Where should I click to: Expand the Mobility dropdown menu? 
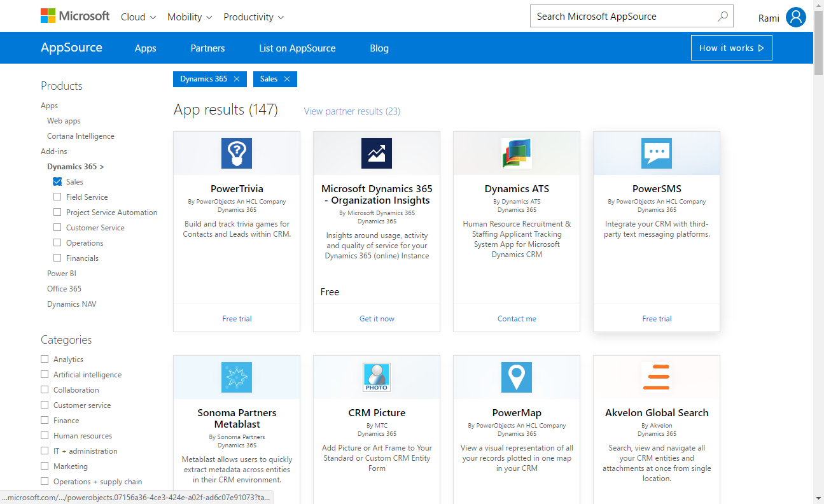click(x=190, y=17)
